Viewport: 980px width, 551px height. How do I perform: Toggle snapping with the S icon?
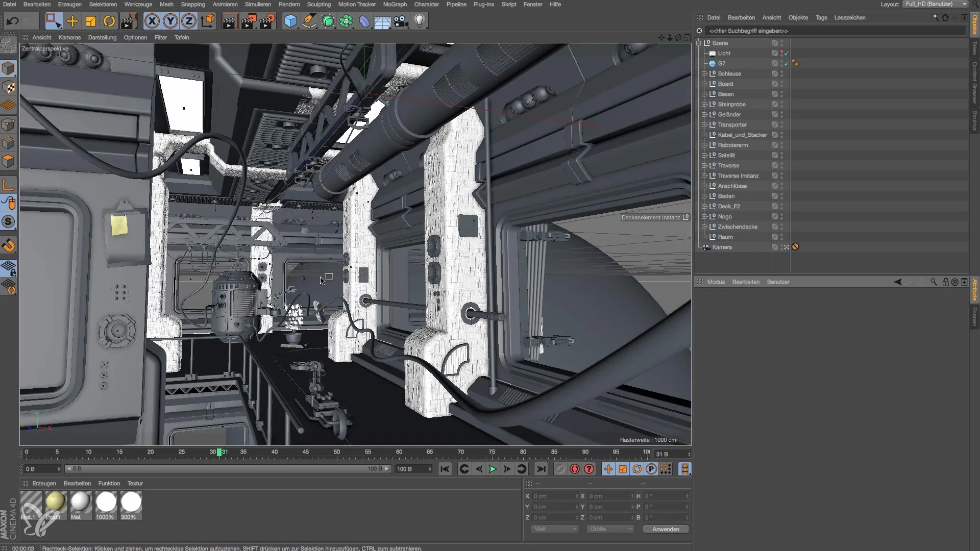9,222
